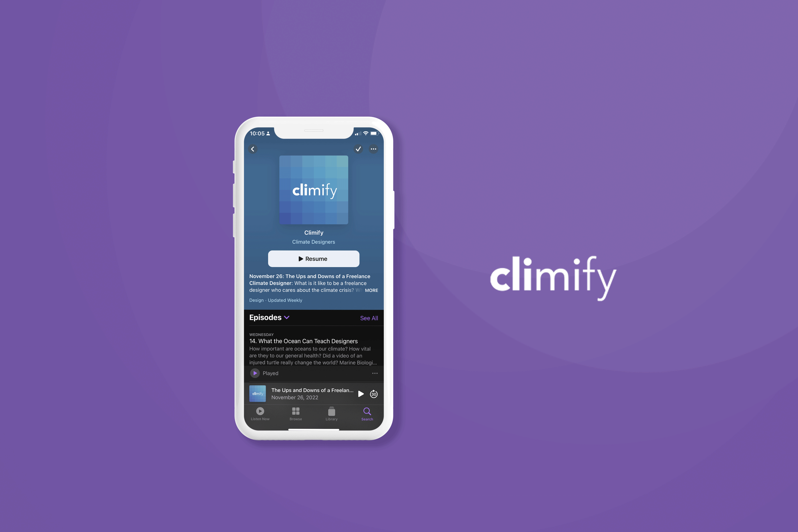Tap the Played status label
Screen dimensions: 798x532
pyautogui.click(x=270, y=373)
